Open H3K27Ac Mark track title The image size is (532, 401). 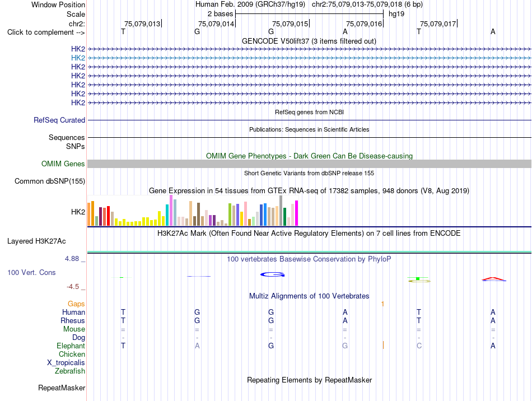click(x=309, y=234)
